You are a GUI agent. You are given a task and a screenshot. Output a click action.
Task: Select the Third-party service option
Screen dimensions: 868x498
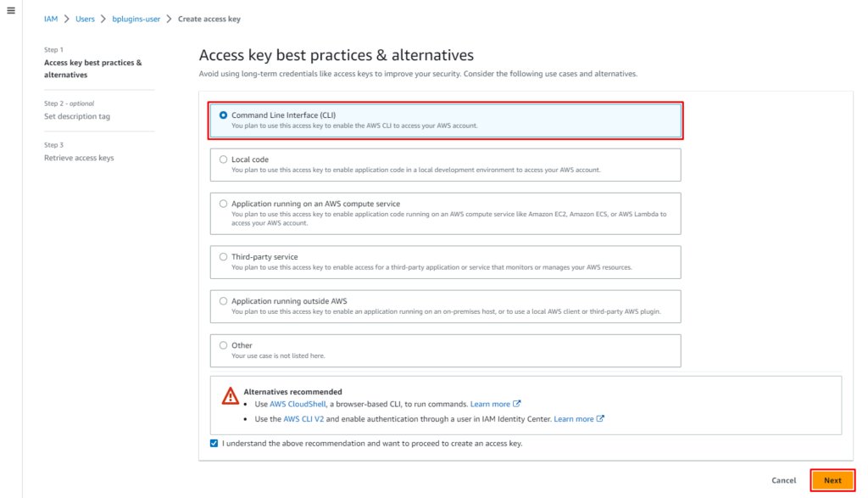(x=222, y=256)
